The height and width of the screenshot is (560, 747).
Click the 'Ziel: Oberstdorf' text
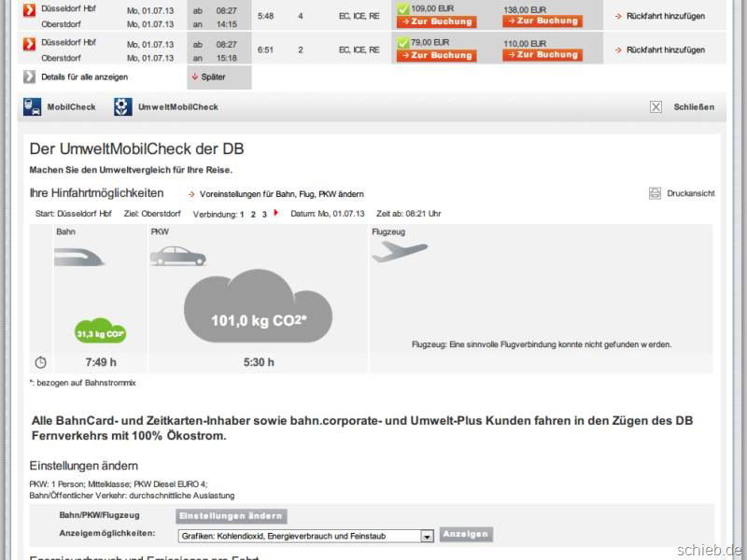[152, 214]
